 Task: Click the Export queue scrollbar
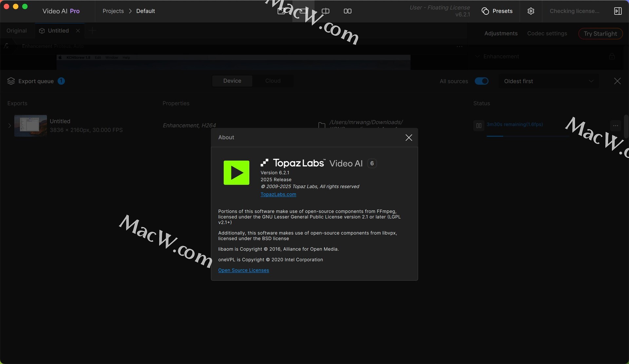coord(626,126)
